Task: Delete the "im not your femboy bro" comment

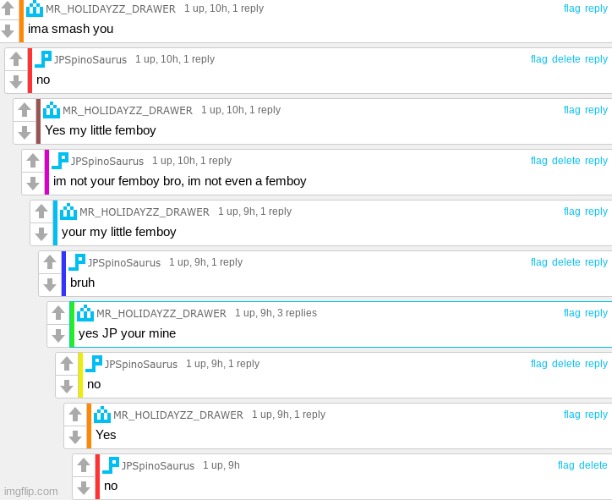Action: tap(566, 161)
